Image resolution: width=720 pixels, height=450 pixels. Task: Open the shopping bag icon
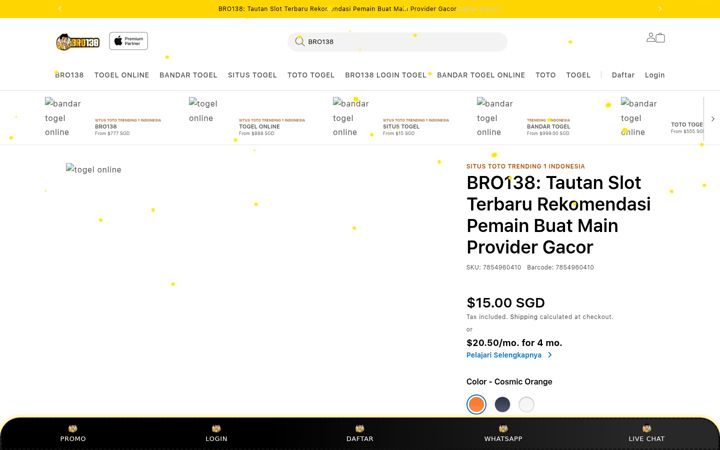(660, 38)
